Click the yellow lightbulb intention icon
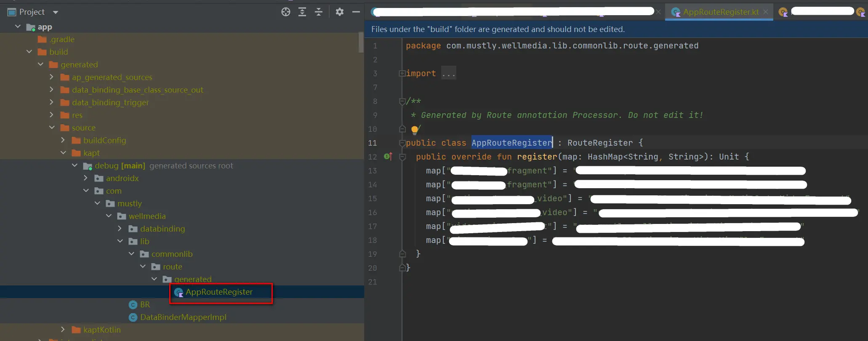The image size is (868, 341). [x=415, y=130]
